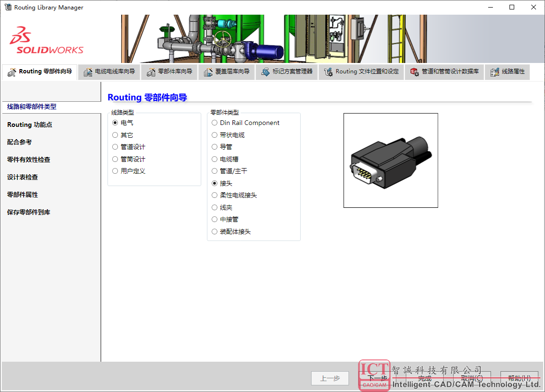
Task: Switch to 电缆电线库向导 tab
Action: pyautogui.click(x=109, y=72)
